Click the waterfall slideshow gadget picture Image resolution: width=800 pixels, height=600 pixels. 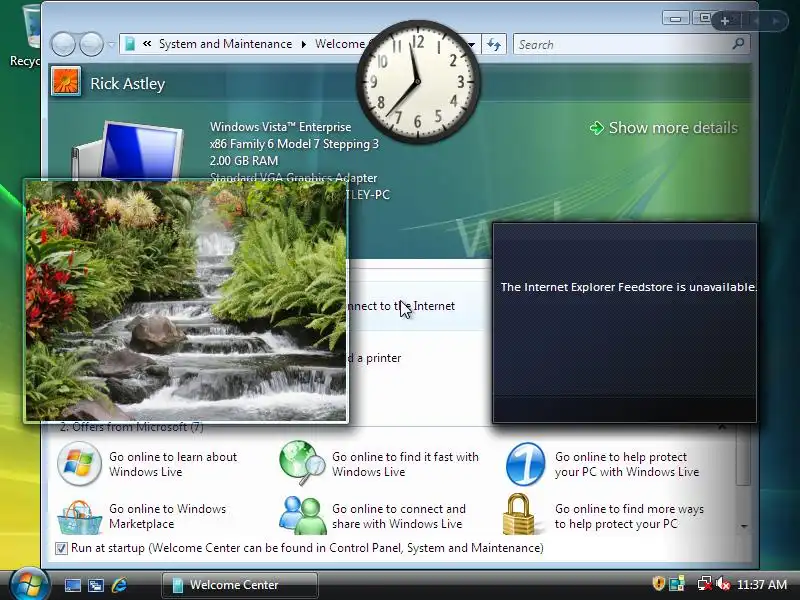tap(186, 301)
